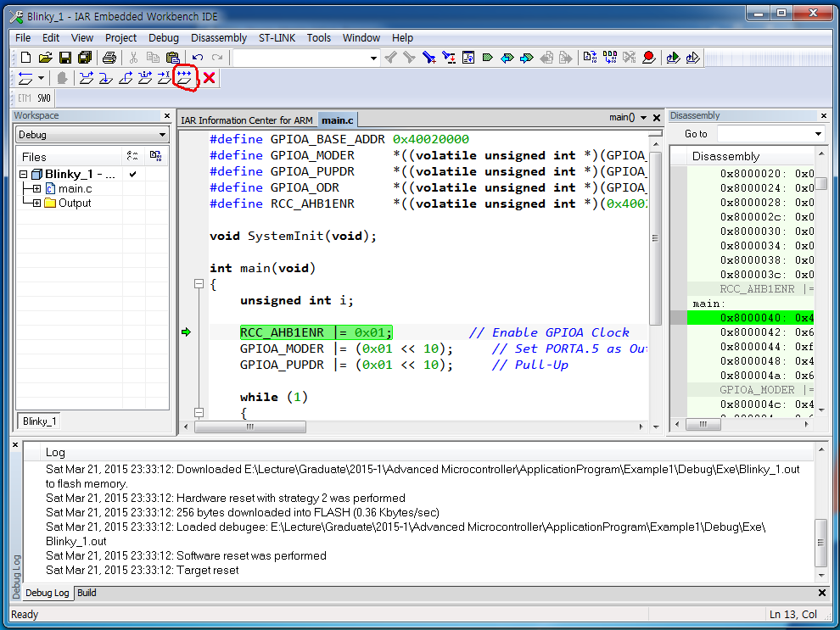Select the Blinky_1 workspace tab
840x630 pixels.
click(39, 421)
